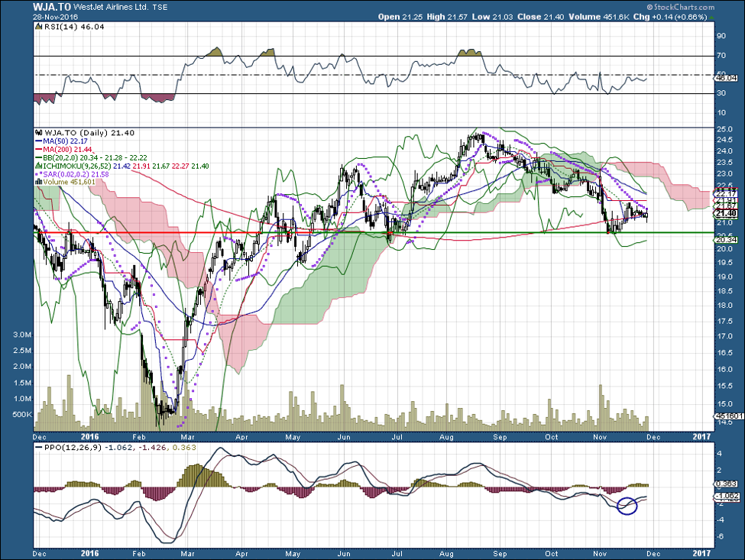Click the 24.0 price axis label

pos(724,151)
